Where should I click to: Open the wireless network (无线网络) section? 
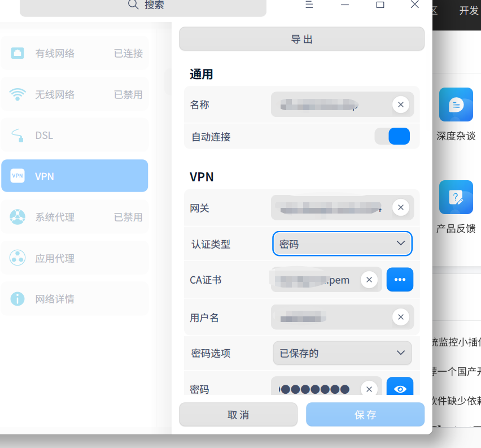[75, 94]
